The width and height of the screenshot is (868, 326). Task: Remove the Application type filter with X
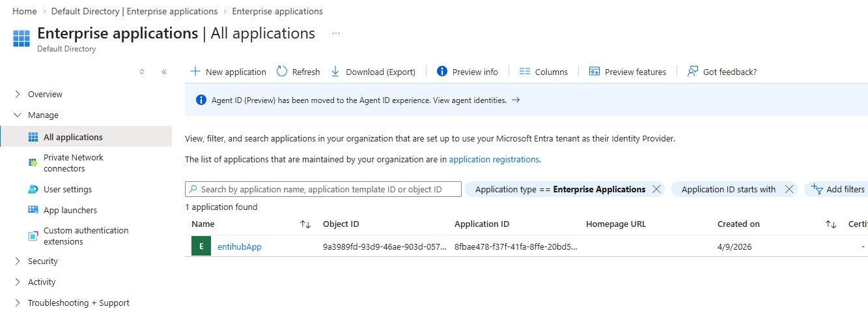click(x=656, y=189)
